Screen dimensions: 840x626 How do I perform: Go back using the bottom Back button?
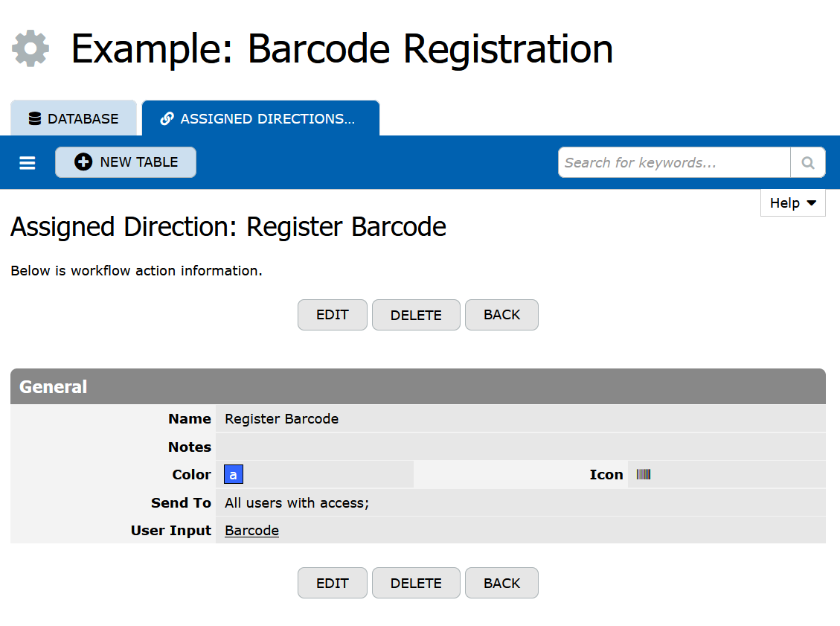[x=501, y=583]
